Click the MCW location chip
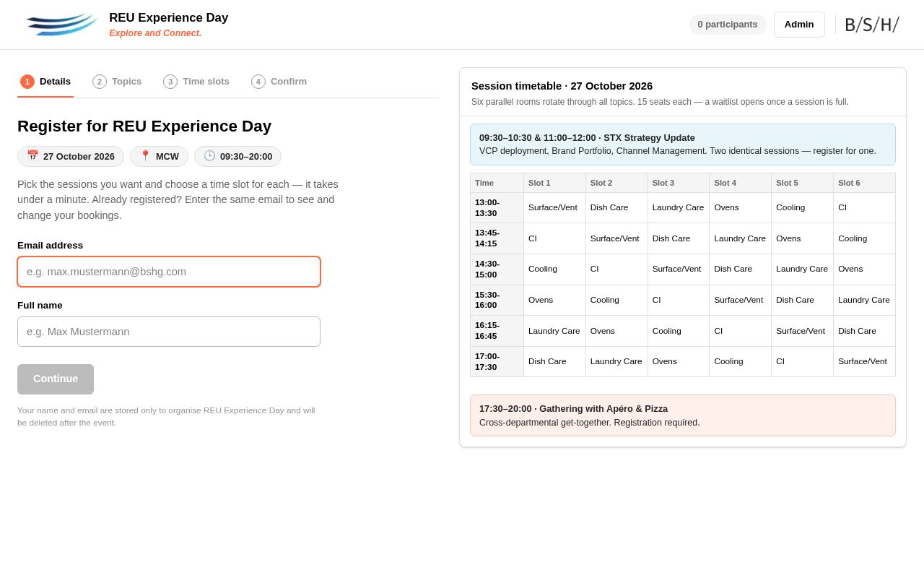 pyautogui.click(x=159, y=156)
